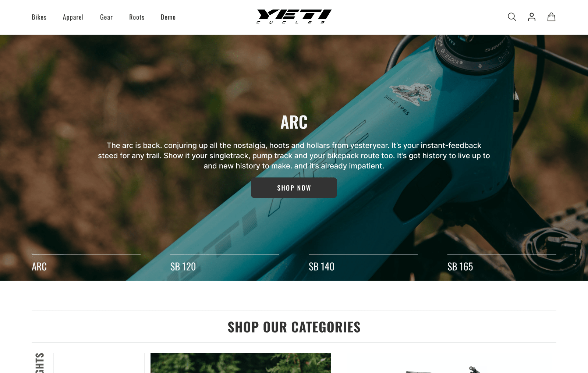This screenshot has width=588, height=373.
Task: Select the ARC slide tab
Action: 39,267
